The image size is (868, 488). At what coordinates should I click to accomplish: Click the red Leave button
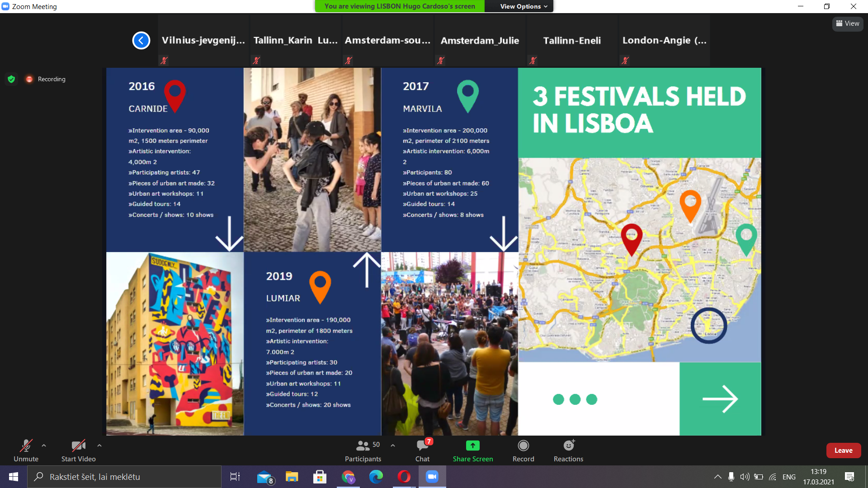[x=843, y=450]
